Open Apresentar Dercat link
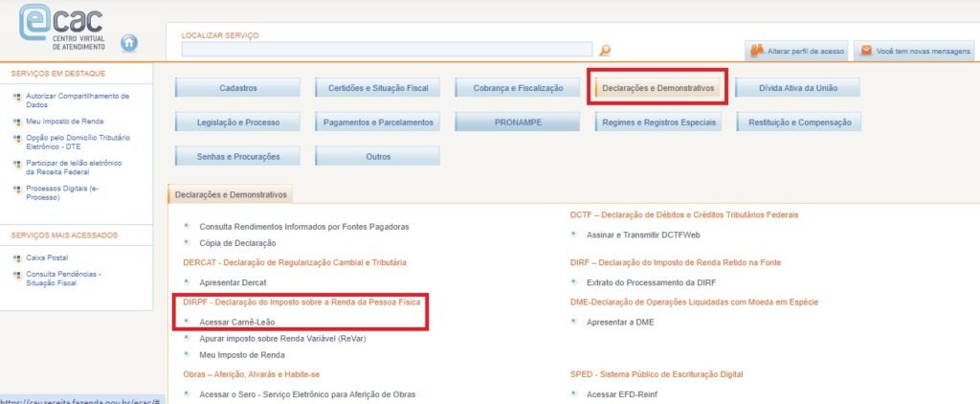The image size is (980, 404). 233,282
